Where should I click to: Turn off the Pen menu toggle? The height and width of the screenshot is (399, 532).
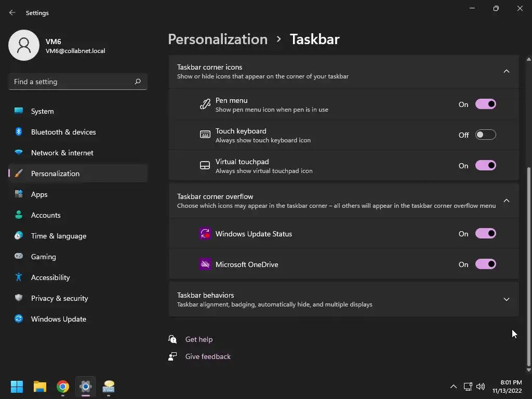pos(485,104)
